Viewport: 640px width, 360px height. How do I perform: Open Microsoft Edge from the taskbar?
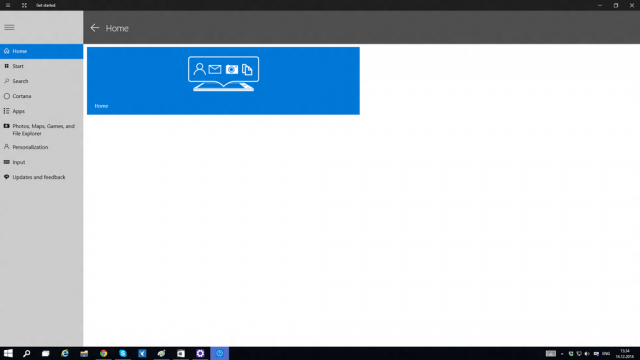(65, 353)
